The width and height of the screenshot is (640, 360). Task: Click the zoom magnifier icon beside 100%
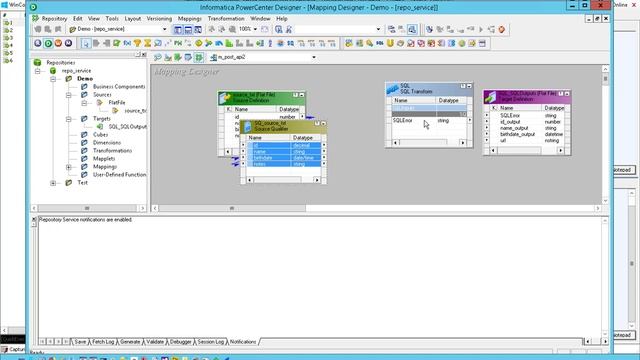point(232,29)
